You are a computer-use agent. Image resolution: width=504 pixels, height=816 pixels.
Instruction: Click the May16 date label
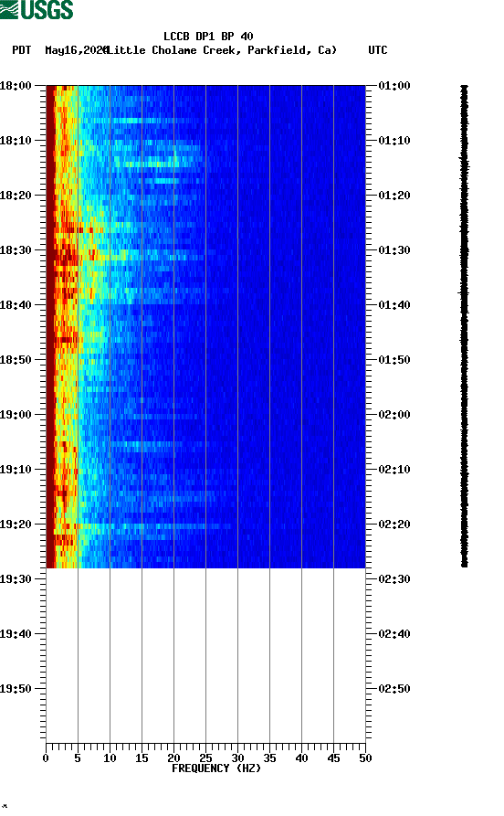pyautogui.click(x=76, y=50)
